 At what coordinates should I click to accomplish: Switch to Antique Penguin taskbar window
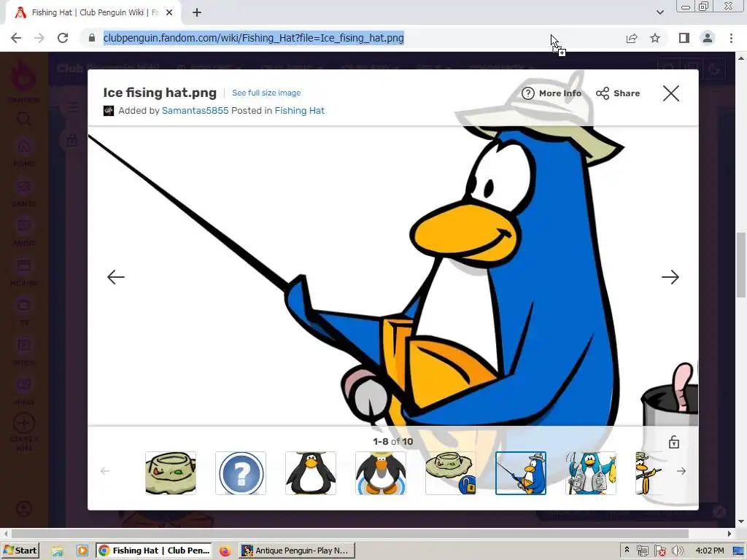point(298,551)
